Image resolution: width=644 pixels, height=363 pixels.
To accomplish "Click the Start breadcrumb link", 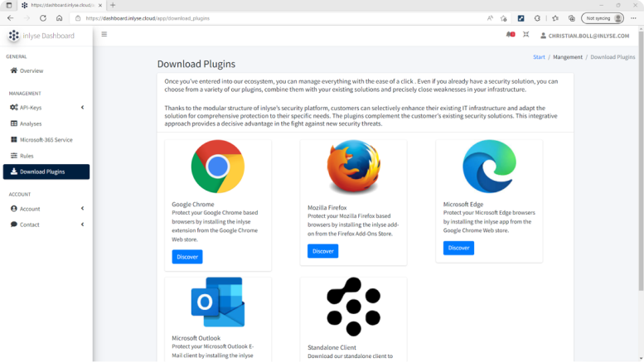I will pos(539,57).
